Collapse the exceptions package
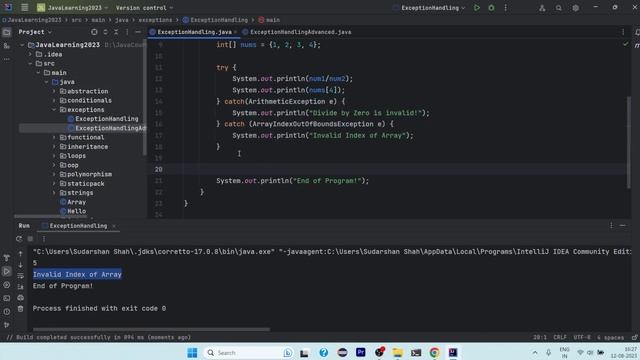This screenshot has width=640, height=360. click(x=54, y=110)
